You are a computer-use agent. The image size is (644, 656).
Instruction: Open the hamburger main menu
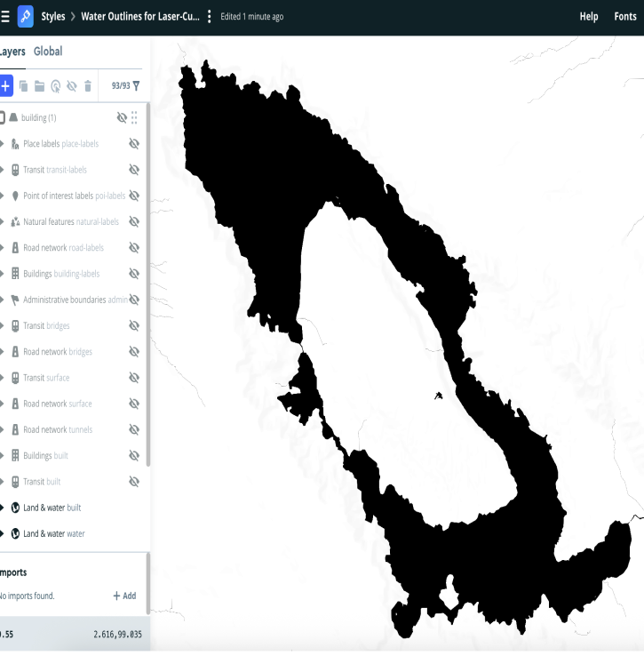(4, 16)
